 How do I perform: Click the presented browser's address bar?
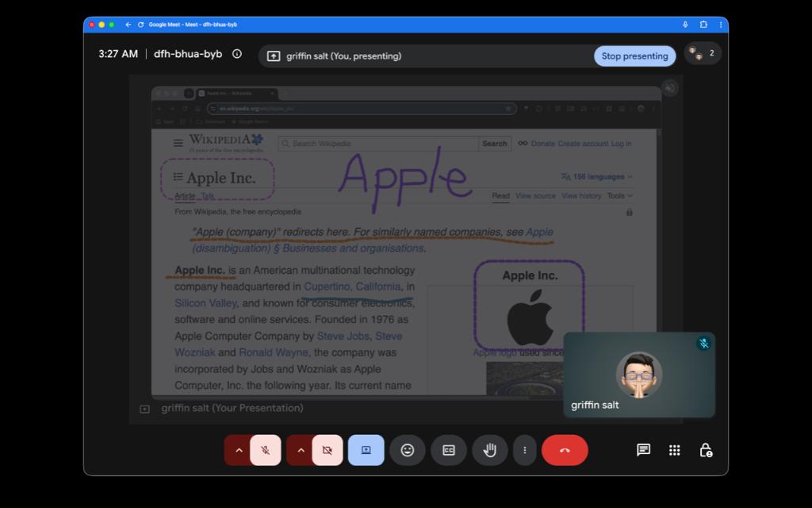coord(362,108)
